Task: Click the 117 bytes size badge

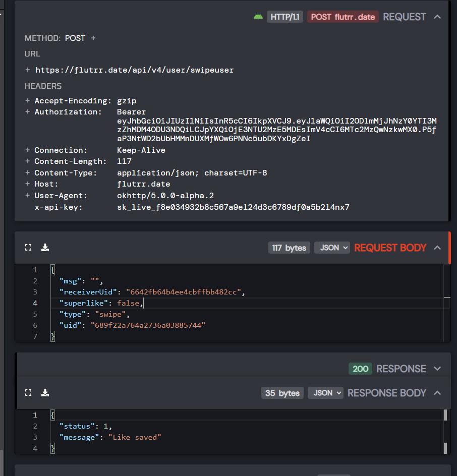Action: pos(289,248)
